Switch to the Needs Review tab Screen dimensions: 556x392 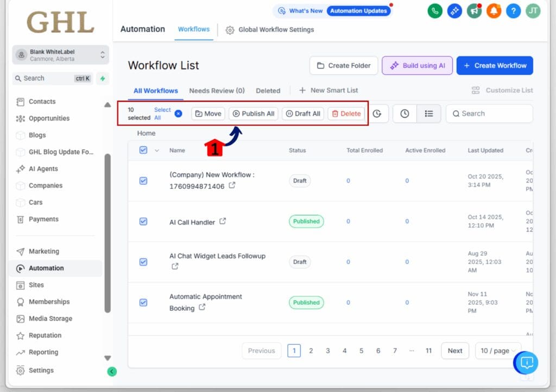[217, 91]
